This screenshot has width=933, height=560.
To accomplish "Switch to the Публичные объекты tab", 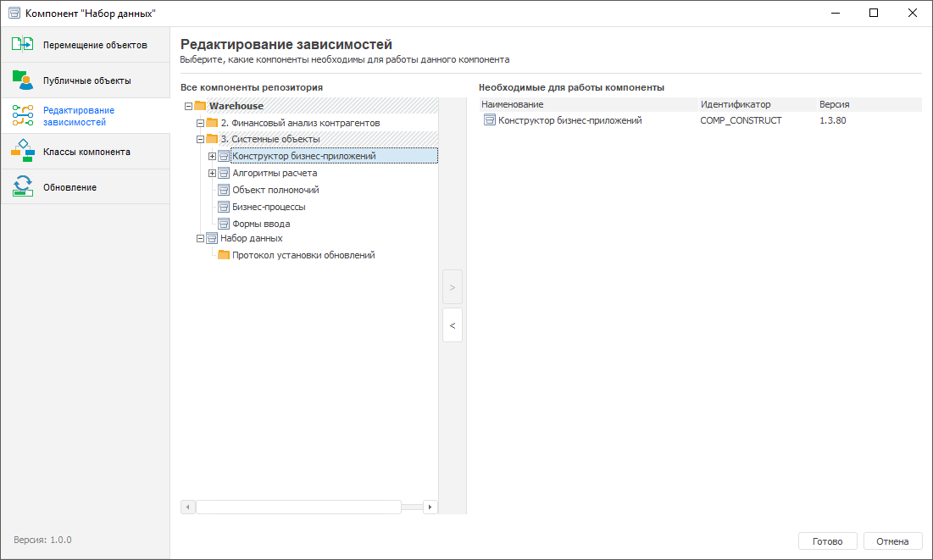I will point(86,80).
